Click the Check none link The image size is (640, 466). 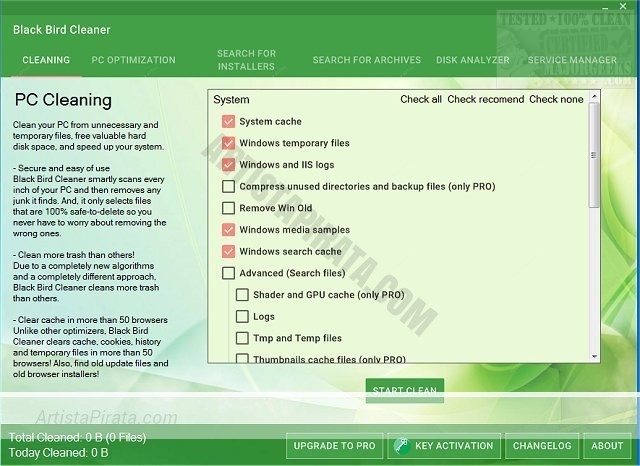(x=556, y=99)
